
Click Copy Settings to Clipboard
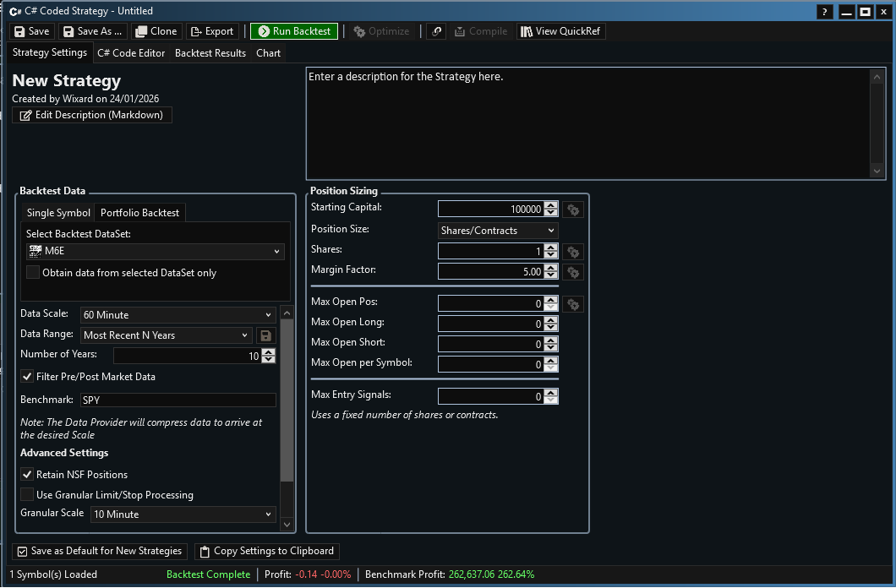point(267,552)
